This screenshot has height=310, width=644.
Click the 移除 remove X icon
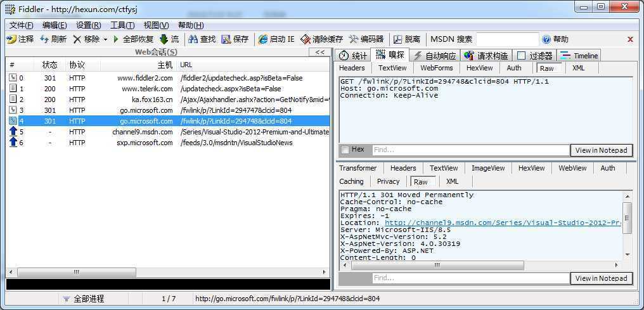pyautogui.click(x=77, y=39)
